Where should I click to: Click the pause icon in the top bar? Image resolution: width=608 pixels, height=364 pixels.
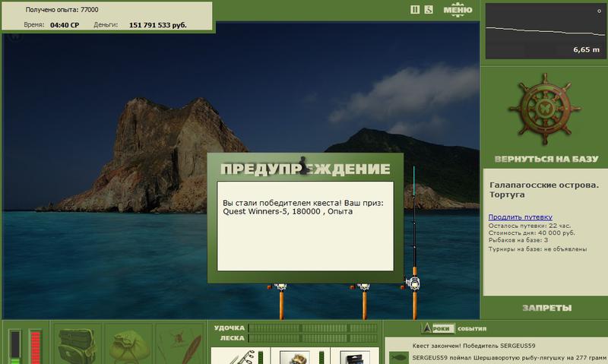click(x=415, y=10)
